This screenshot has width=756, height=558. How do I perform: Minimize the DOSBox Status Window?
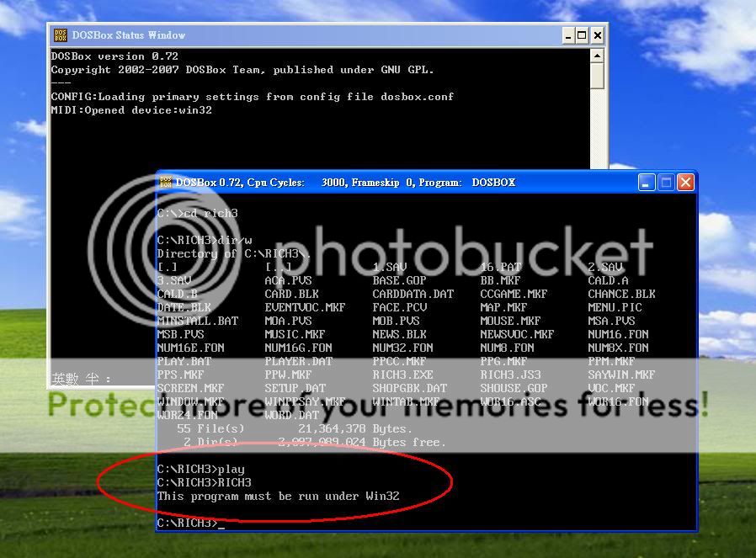[568, 35]
